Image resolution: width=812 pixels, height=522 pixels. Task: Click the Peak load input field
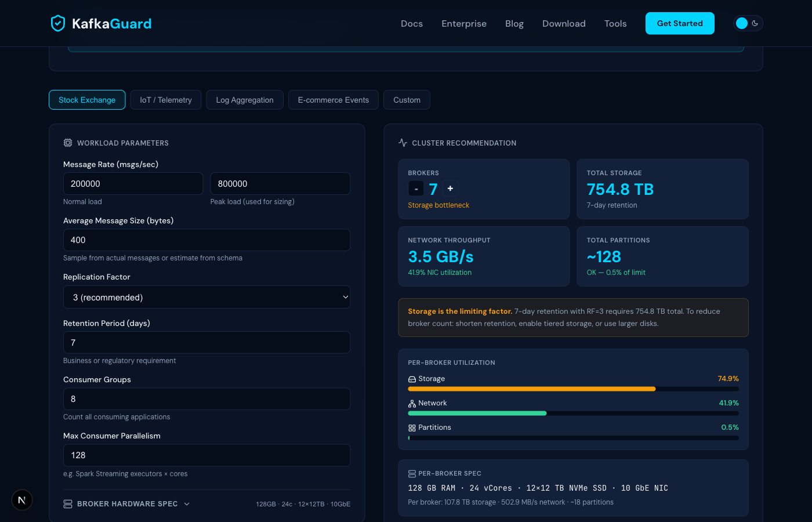pyautogui.click(x=280, y=183)
